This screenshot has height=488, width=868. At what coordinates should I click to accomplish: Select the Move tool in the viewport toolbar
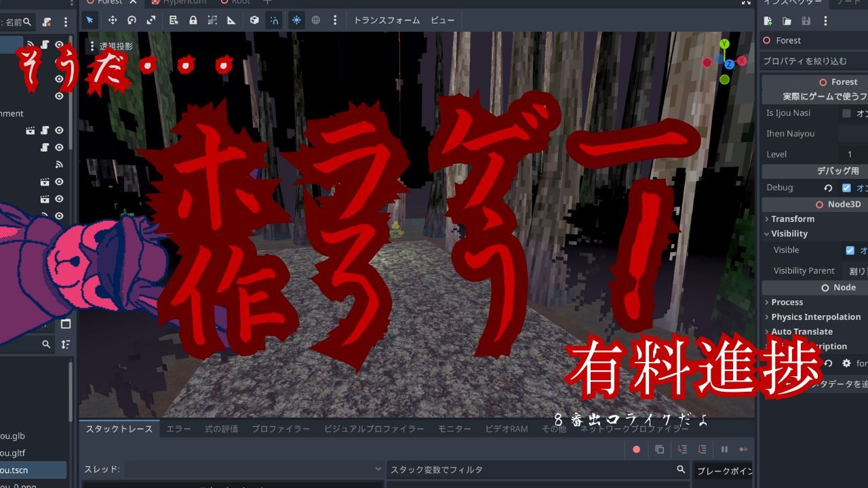[x=112, y=20]
